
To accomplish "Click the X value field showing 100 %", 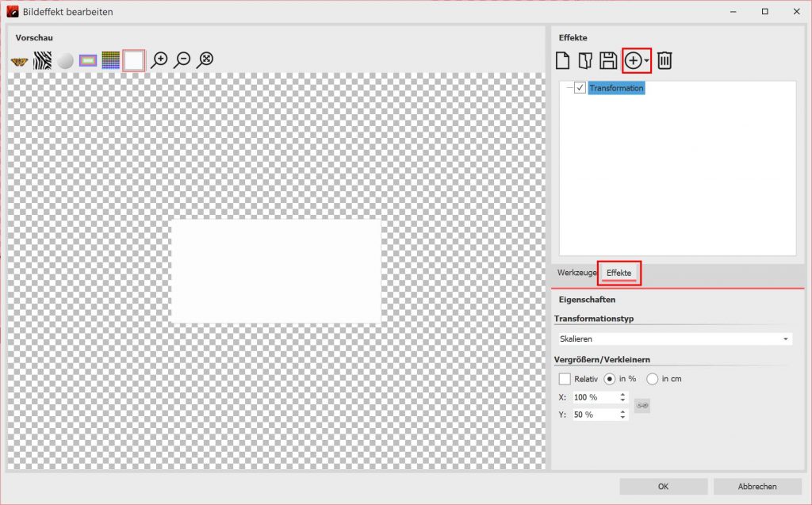I will 595,397.
